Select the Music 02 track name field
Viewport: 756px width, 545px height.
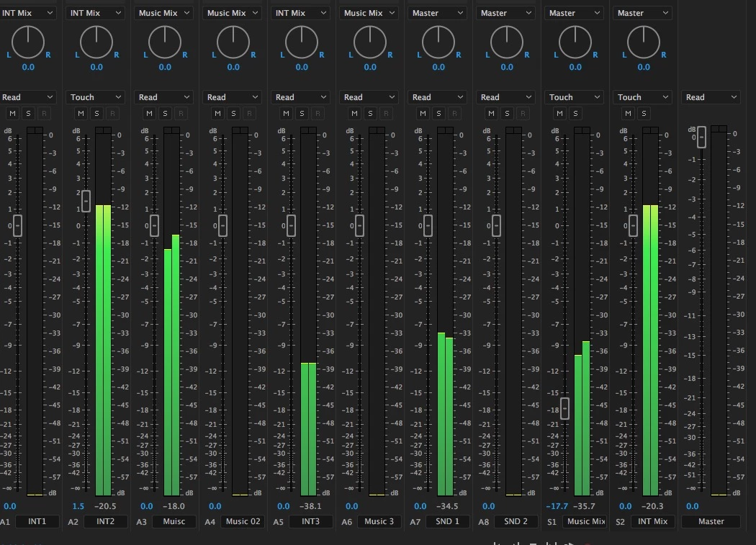coord(243,521)
